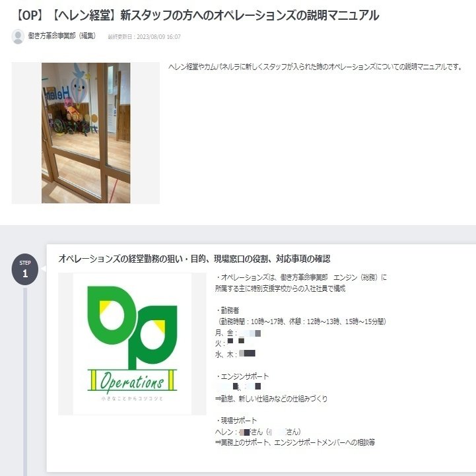Click the エンジンサポート section label
Screen dimensions: 476x476
pyautogui.click(x=242, y=376)
